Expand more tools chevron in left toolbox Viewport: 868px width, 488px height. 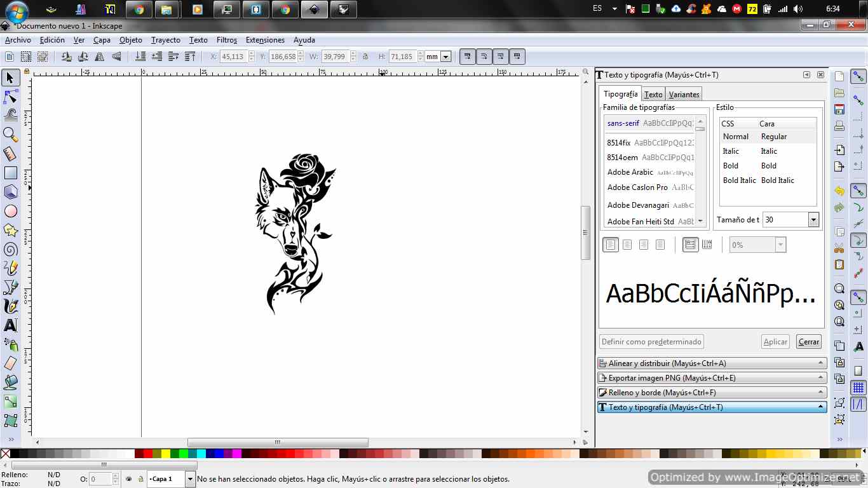click(10, 439)
